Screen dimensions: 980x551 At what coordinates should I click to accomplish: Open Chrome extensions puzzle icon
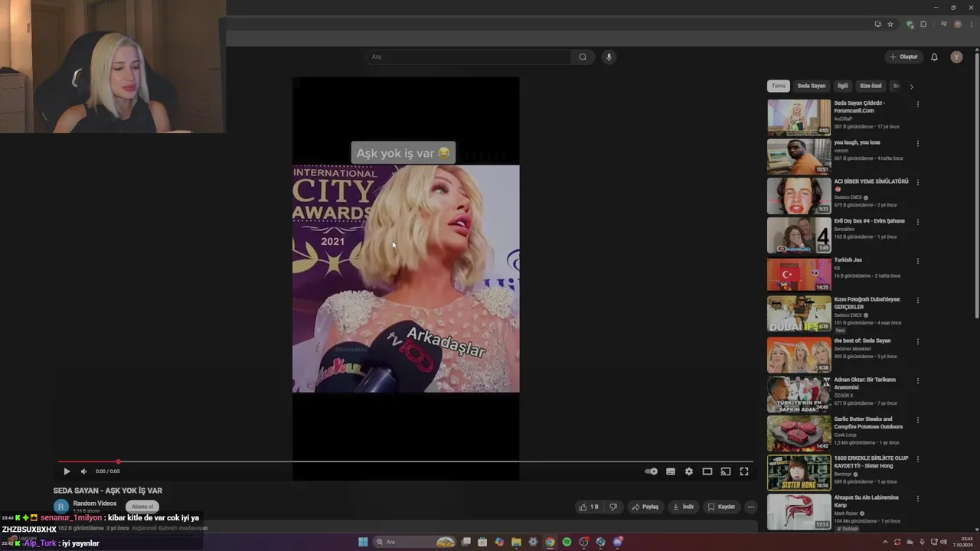[x=923, y=24]
